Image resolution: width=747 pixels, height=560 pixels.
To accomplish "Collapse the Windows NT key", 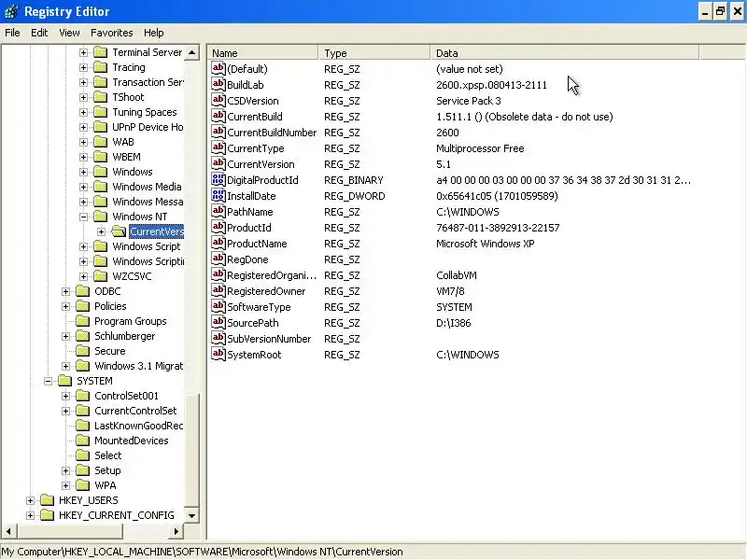I will (x=83, y=217).
